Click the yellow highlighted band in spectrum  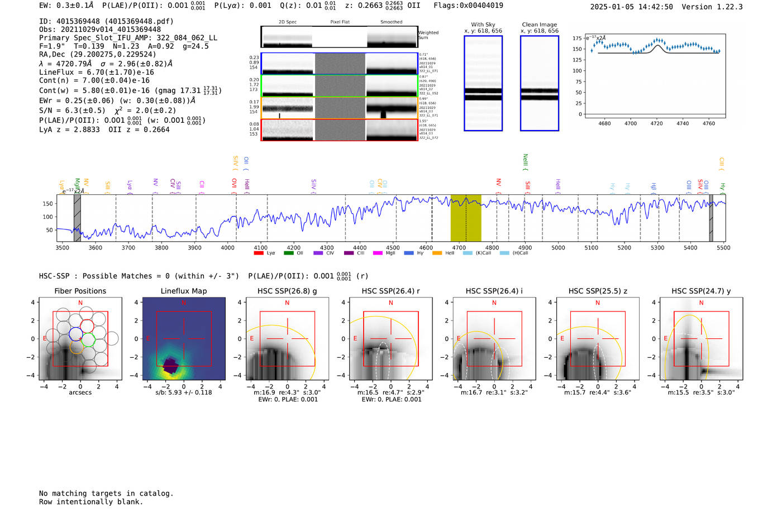[x=466, y=218]
